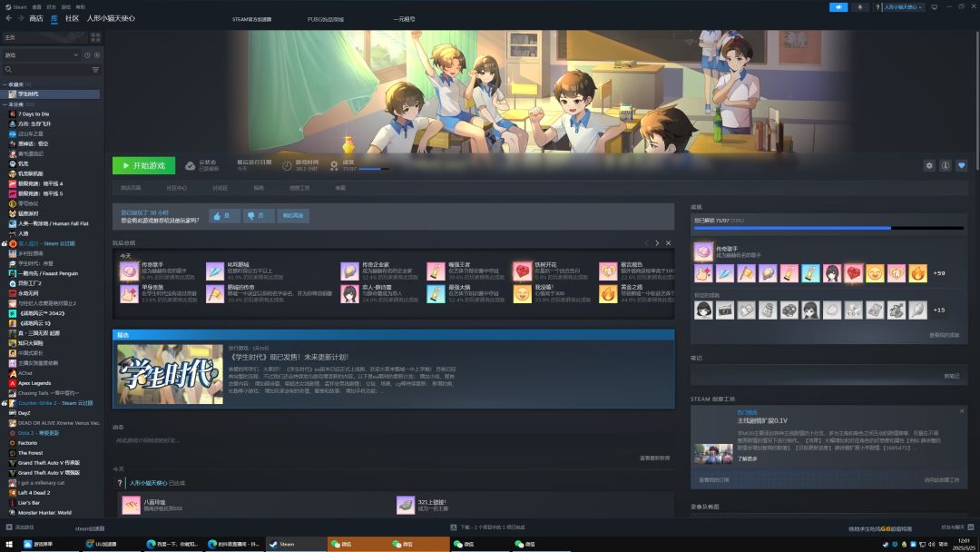Image resolution: width=980 pixels, height=552 pixels.
Task: Click the achievement progress bar
Action: point(828,228)
